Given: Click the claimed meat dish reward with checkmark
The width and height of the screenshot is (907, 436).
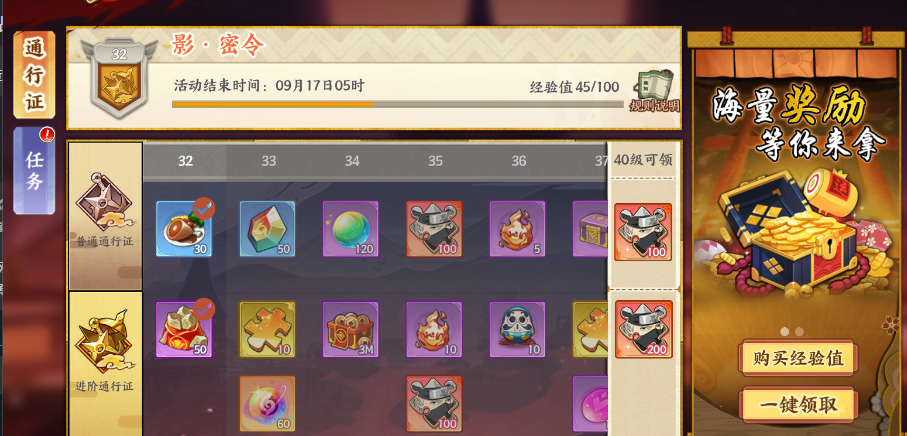Looking at the screenshot, I should pos(184,229).
